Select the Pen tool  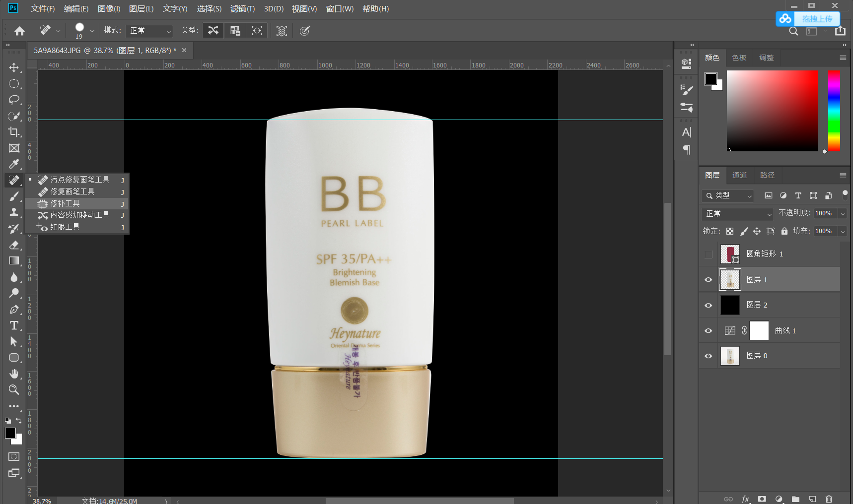click(x=14, y=310)
